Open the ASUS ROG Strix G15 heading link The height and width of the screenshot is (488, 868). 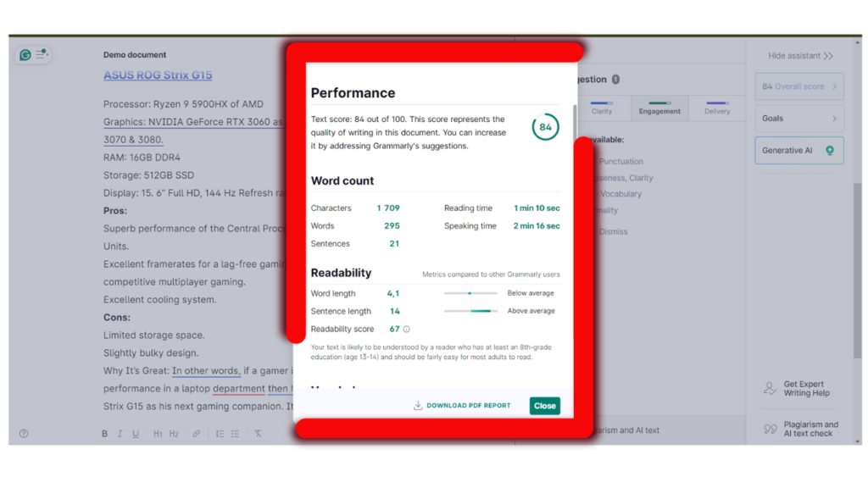[158, 75]
